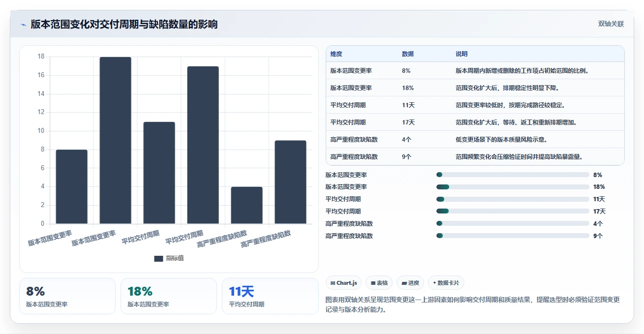
Task: Click the progress bar labeled 17天
Action: tap(513, 212)
